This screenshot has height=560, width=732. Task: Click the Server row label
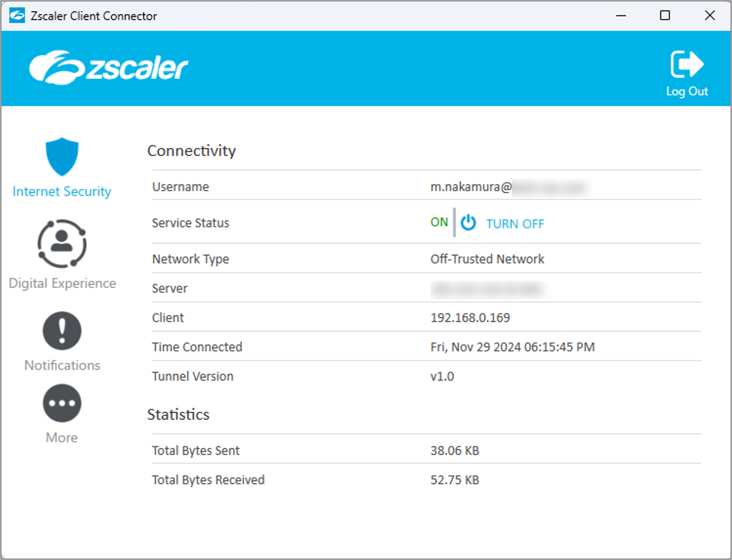[170, 288]
